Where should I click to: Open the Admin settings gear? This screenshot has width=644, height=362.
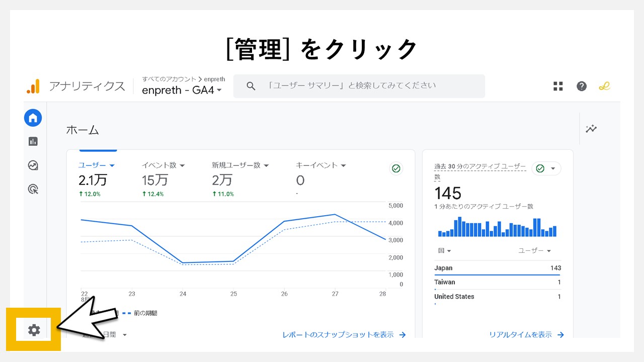pos(33,330)
